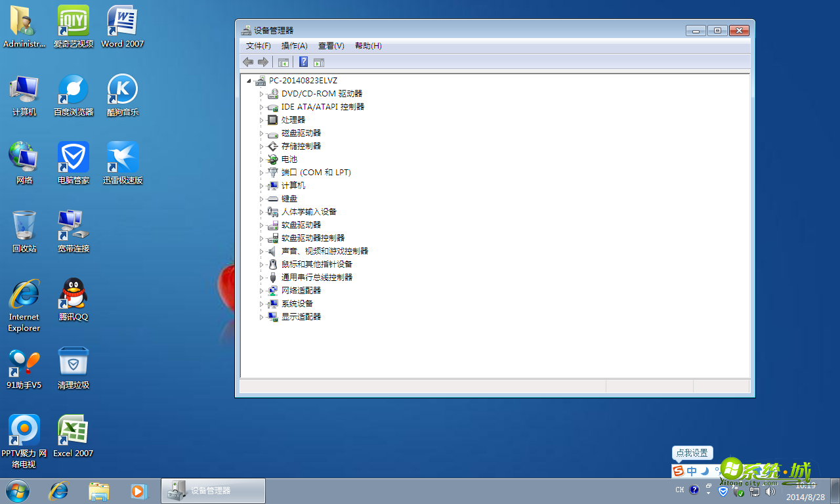Click the Forward navigation arrow
The height and width of the screenshot is (504, 840).
click(263, 62)
